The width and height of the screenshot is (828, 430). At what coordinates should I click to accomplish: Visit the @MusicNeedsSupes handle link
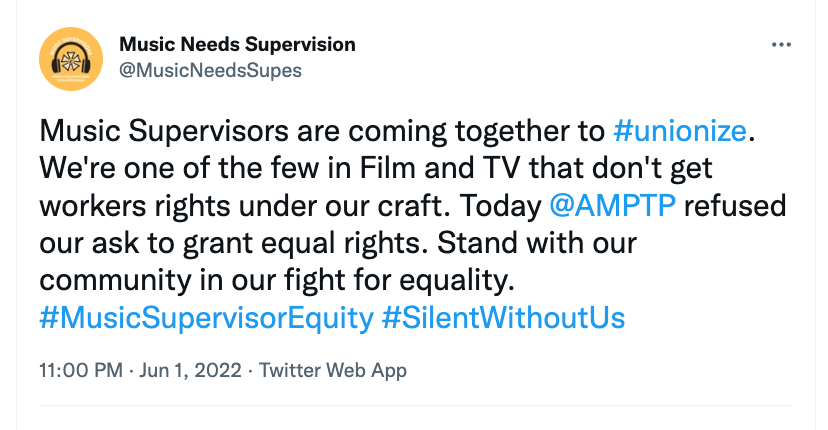(210, 70)
